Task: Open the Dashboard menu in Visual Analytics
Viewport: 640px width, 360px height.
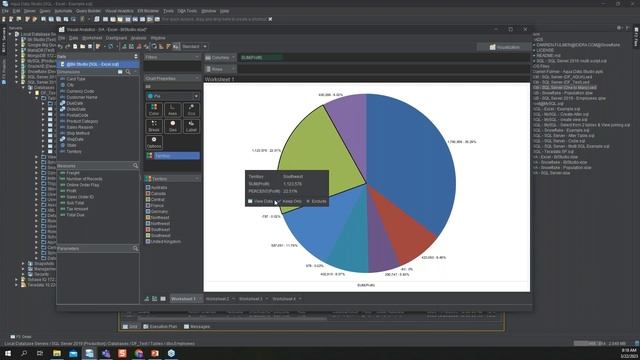Action: pyautogui.click(x=116, y=38)
